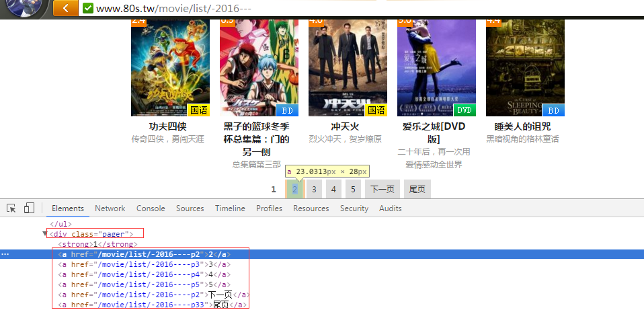
Task: Click the address bar URL
Action: 173,8
